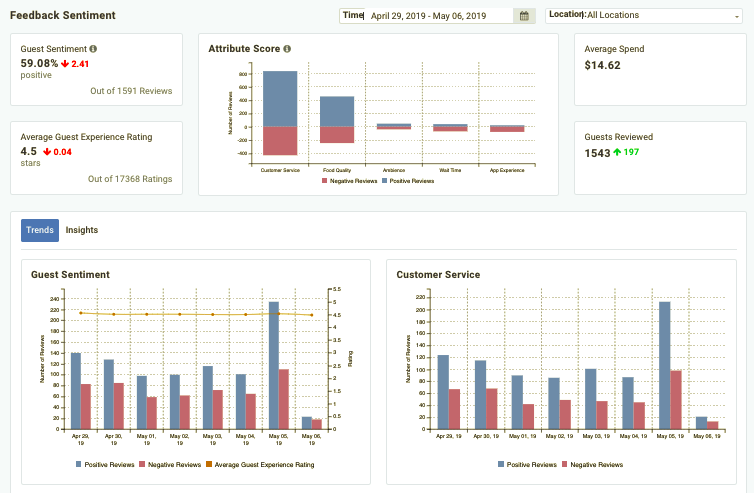This screenshot has width=754, height=493.
Task: Click the Customer Service blue bar in Attribute Score
Action: [280, 99]
